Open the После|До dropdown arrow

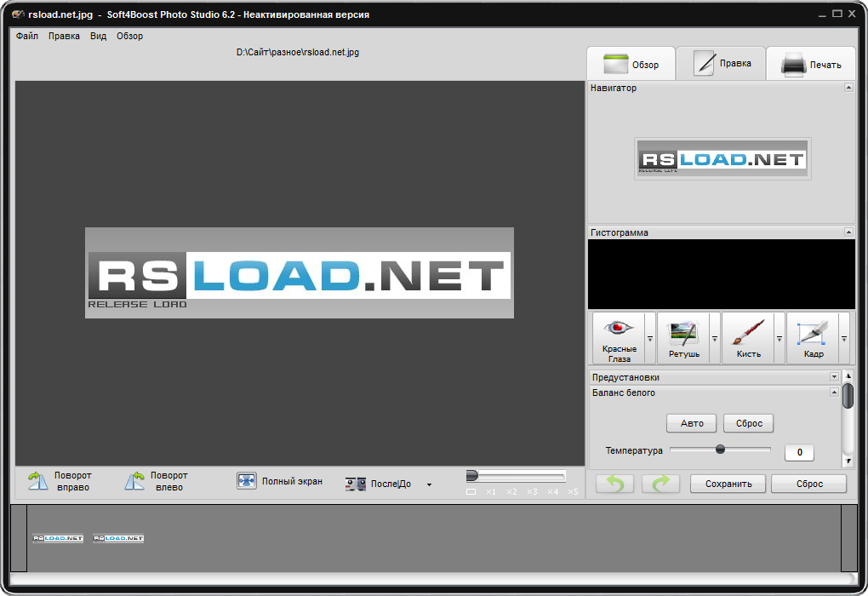[429, 484]
